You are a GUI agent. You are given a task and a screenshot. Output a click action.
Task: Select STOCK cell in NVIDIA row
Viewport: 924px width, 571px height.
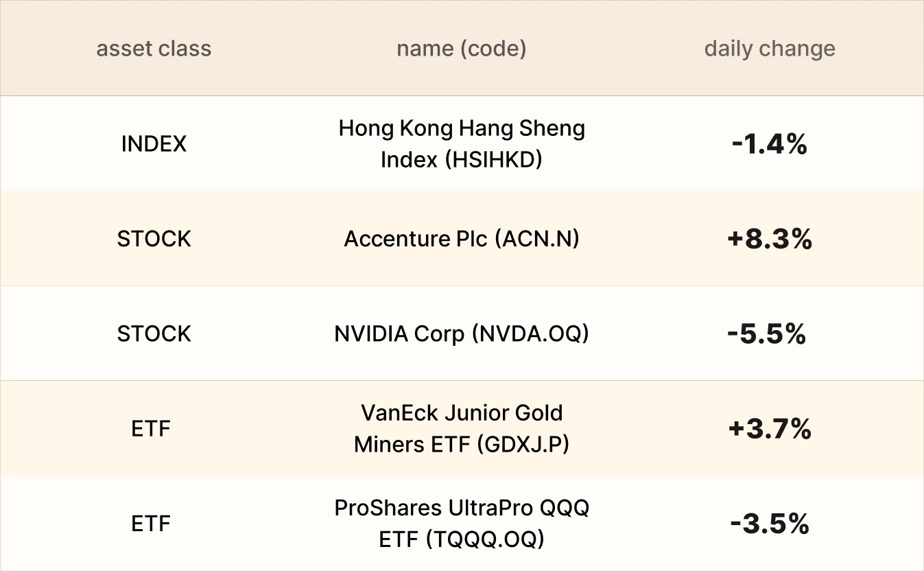(x=154, y=334)
